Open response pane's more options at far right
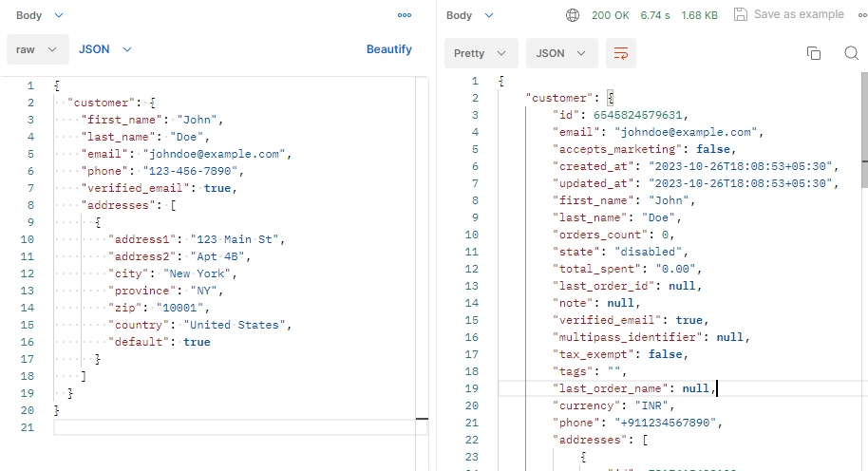This screenshot has height=471, width=868. click(861, 15)
